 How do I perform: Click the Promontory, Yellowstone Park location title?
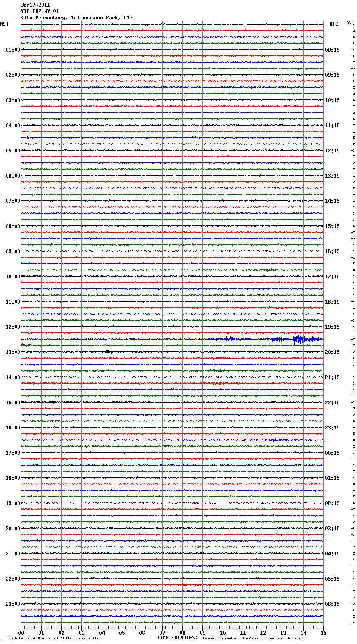click(76, 18)
